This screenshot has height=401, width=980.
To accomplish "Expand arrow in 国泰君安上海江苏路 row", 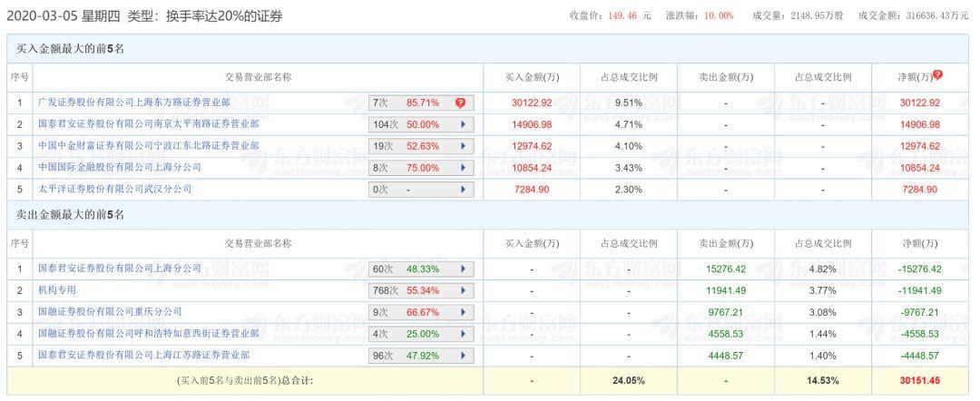I will 463,356.
